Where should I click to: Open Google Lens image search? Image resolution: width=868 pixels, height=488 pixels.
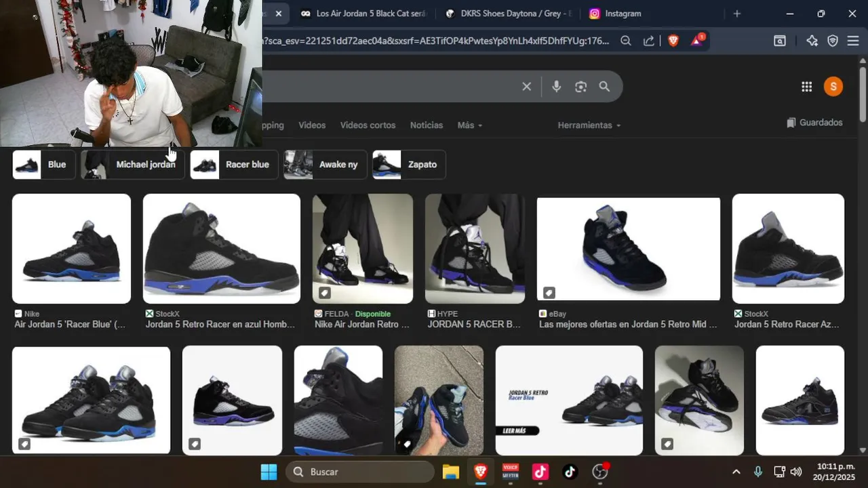tap(580, 87)
